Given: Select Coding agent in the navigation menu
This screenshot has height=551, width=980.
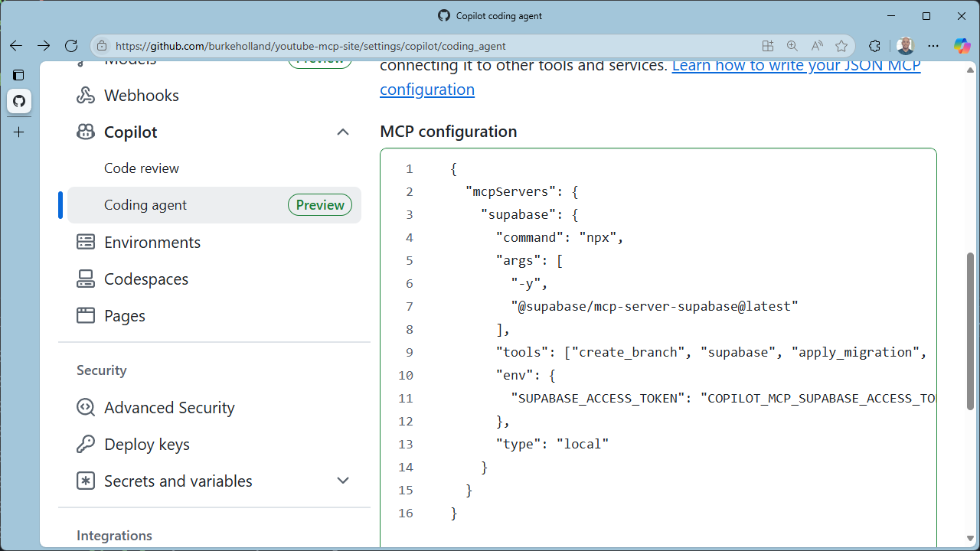Looking at the screenshot, I should (145, 204).
